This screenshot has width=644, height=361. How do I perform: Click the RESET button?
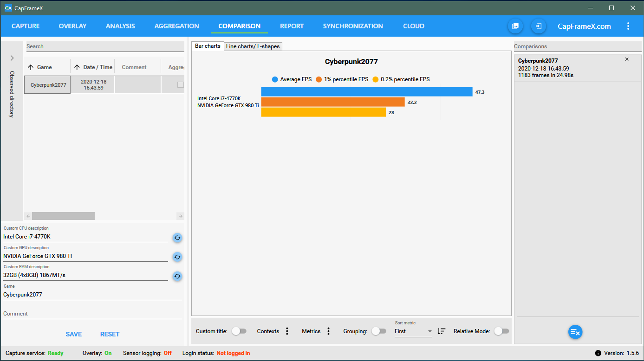click(110, 334)
